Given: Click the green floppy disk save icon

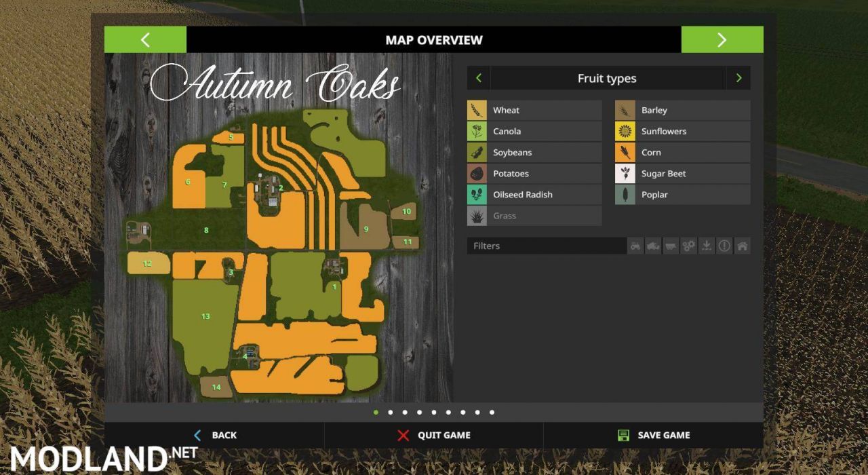Looking at the screenshot, I should tap(623, 436).
